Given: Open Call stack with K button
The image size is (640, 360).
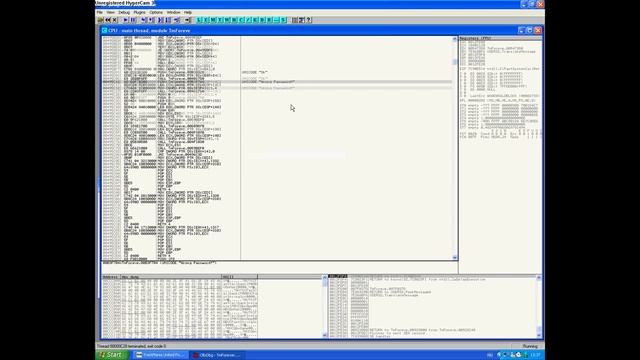Looking at the screenshot, I should click(255, 20).
